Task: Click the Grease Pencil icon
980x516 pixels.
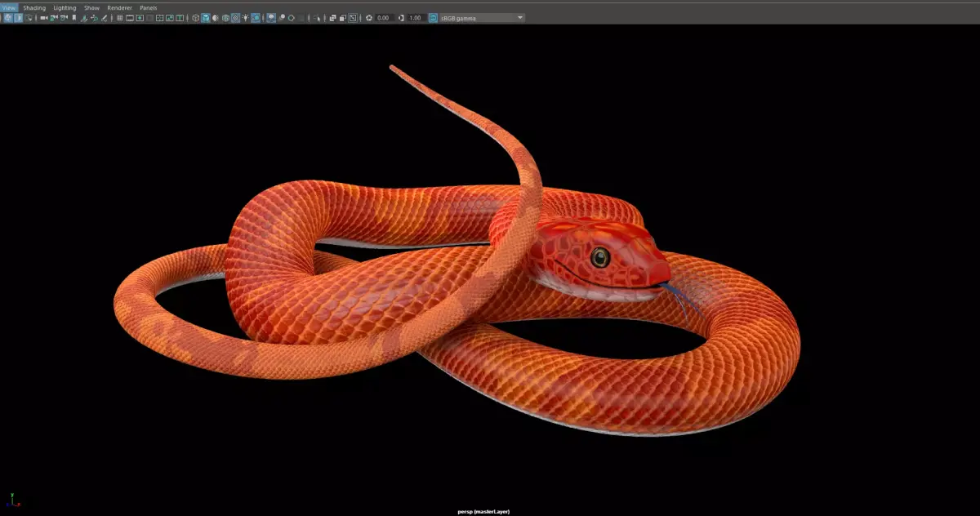Action: pyautogui.click(x=104, y=18)
